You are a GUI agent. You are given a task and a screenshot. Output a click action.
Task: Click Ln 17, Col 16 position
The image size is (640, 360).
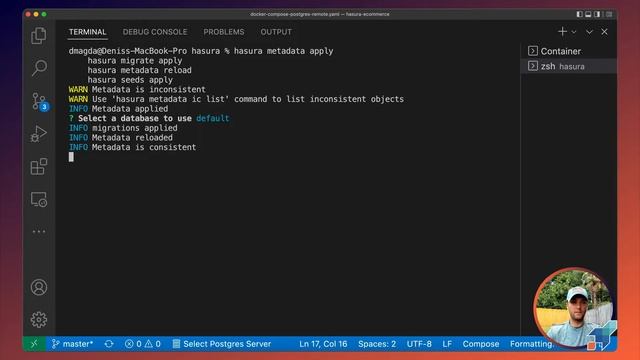click(x=323, y=344)
